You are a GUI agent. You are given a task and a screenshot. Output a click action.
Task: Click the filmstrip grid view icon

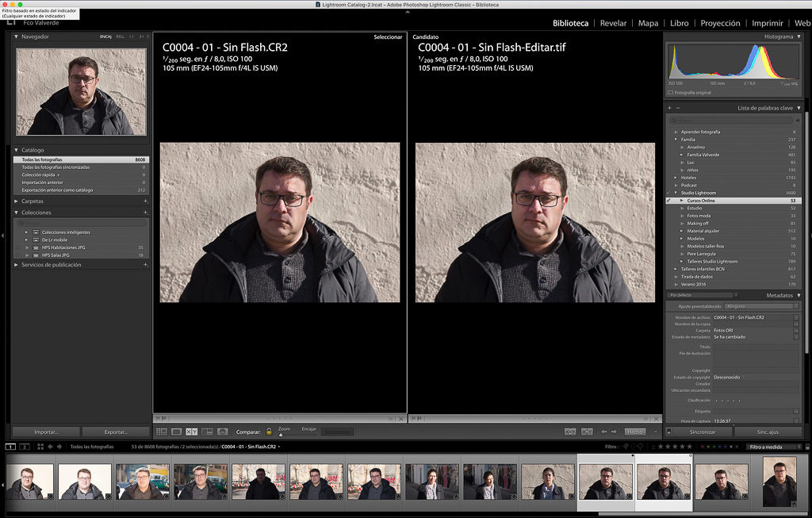[40, 447]
